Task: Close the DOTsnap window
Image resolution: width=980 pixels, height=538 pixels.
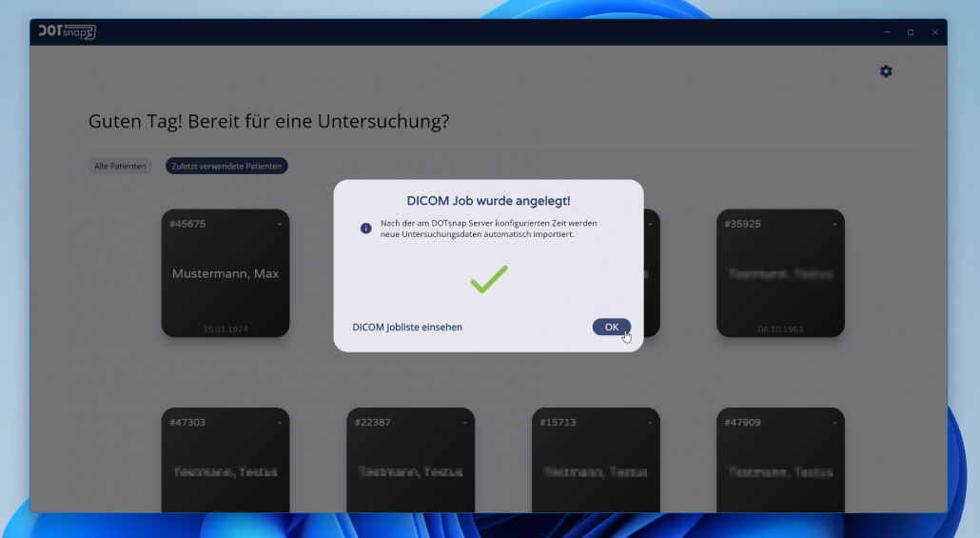Action: 934,32
